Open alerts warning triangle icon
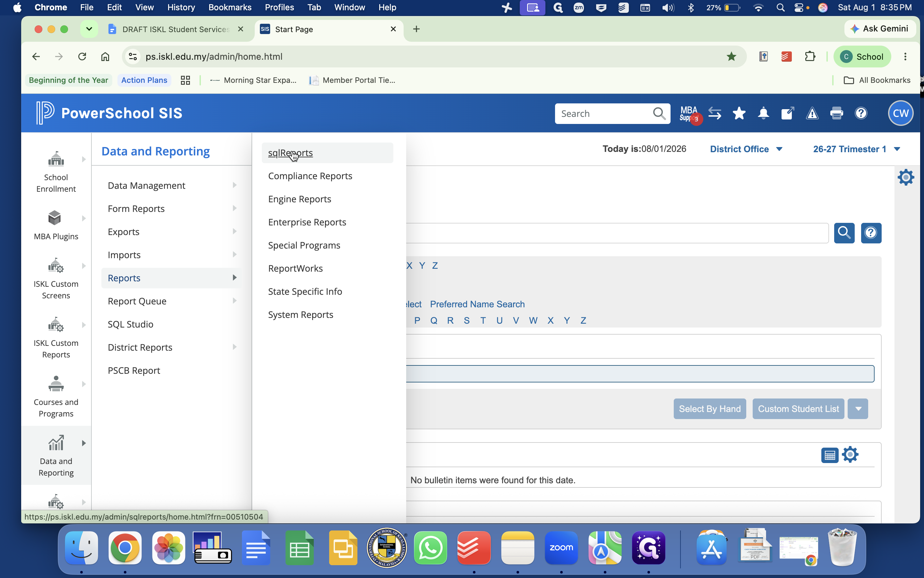Screen dimensions: 924x578 (x=812, y=114)
